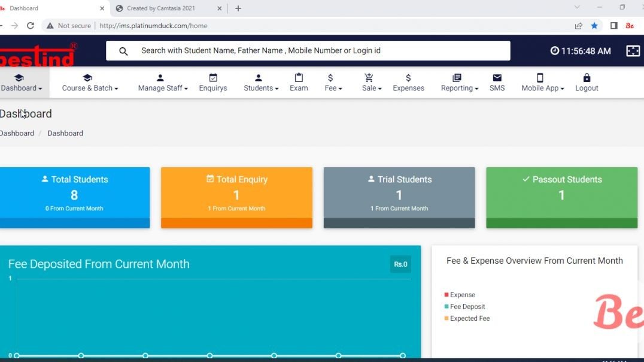The image size is (644, 362).
Task: Open the Exam section
Action: point(299,84)
